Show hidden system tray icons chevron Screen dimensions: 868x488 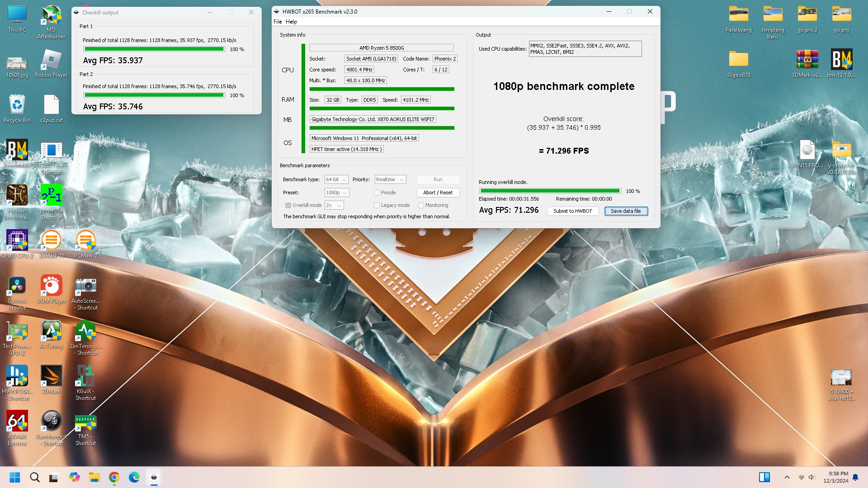coord(787,477)
